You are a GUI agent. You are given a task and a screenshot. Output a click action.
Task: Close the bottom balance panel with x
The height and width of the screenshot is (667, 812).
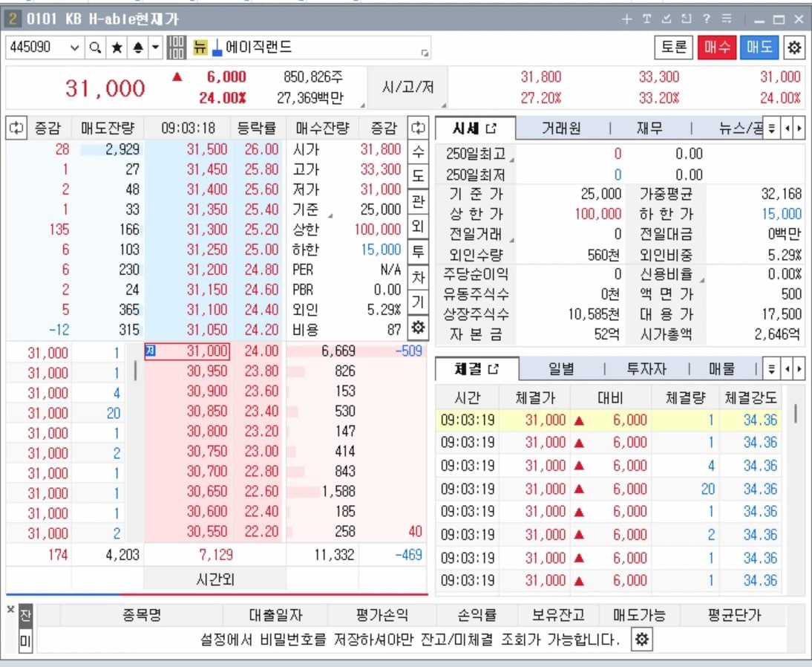tap(10, 610)
